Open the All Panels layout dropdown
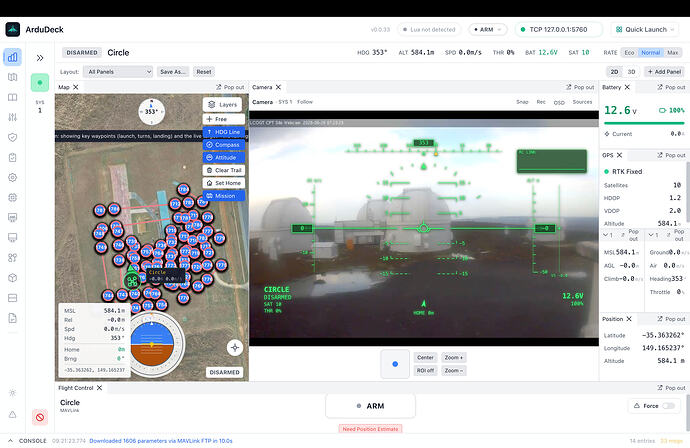 (118, 72)
